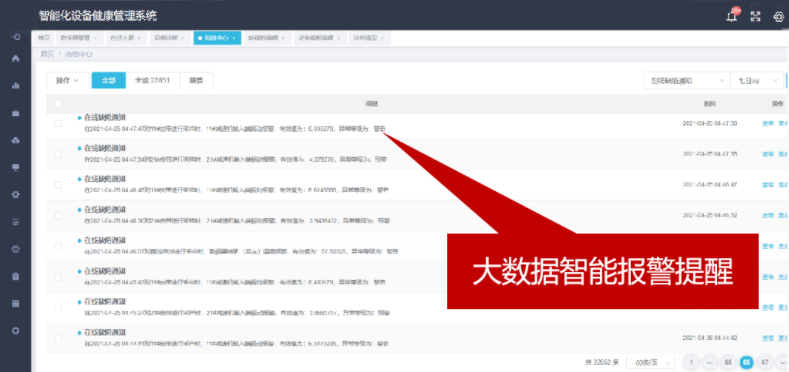789x372 pixels.
Task: Click the collapse sidebar icon at top left
Action: [x=16, y=37]
